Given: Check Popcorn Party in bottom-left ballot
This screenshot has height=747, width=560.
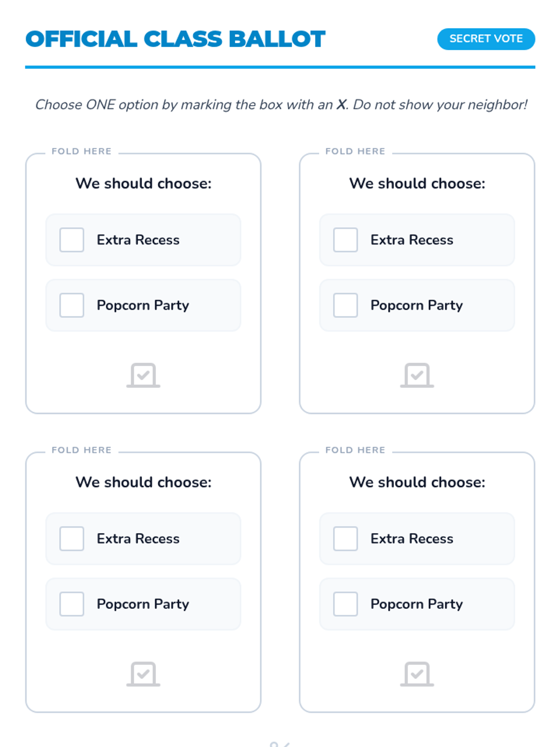Looking at the screenshot, I should click(72, 604).
